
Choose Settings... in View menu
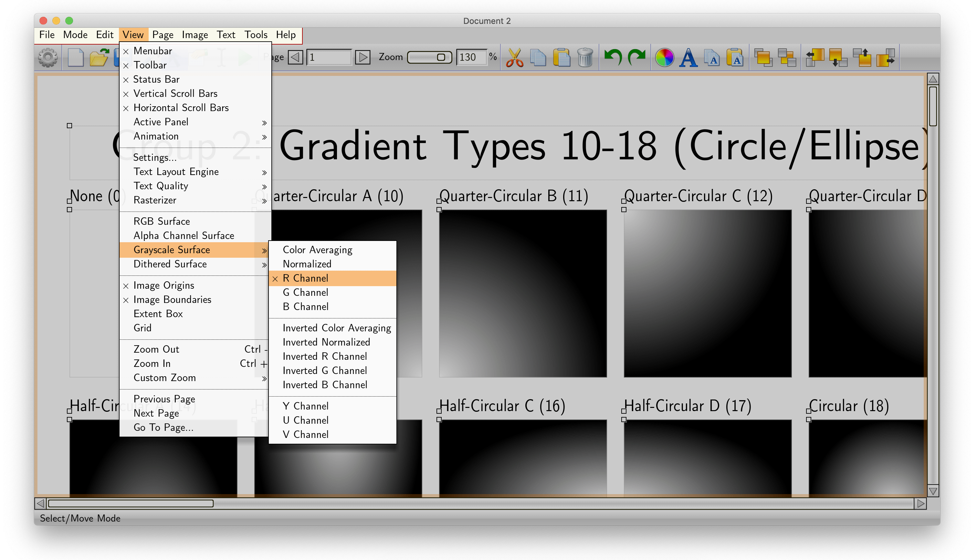pyautogui.click(x=195, y=157)
